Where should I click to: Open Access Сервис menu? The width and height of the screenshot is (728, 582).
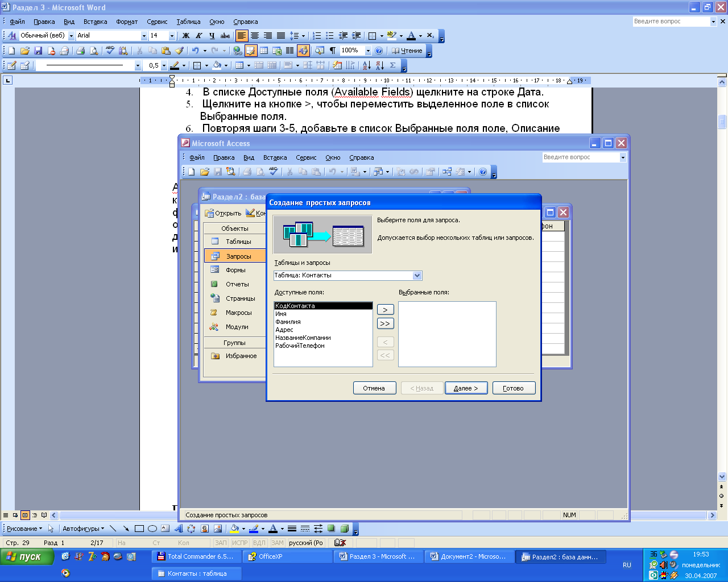(x=306, y=157)
